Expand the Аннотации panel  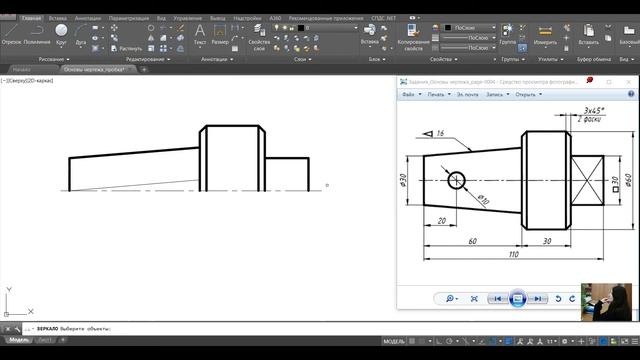(x=217, y=59)
